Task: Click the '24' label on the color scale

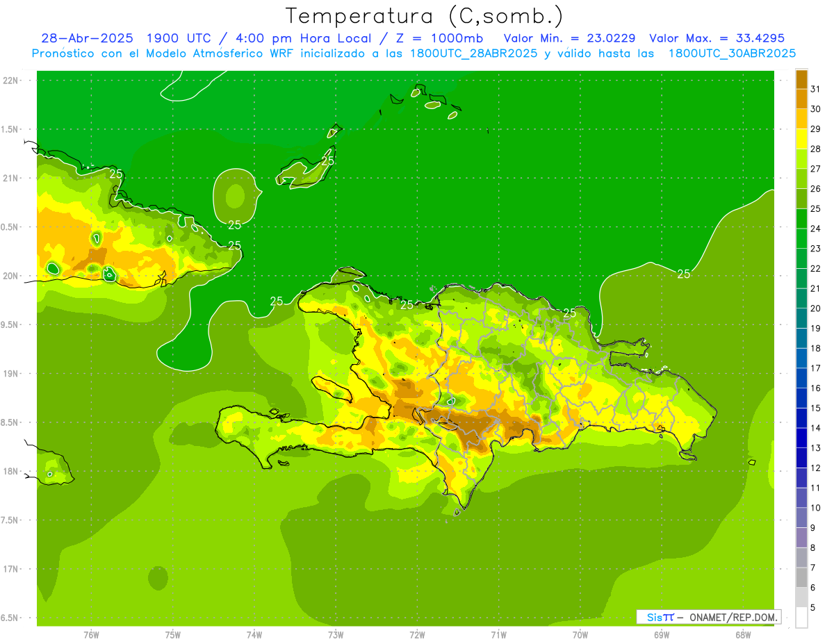Action: (816, 229)
